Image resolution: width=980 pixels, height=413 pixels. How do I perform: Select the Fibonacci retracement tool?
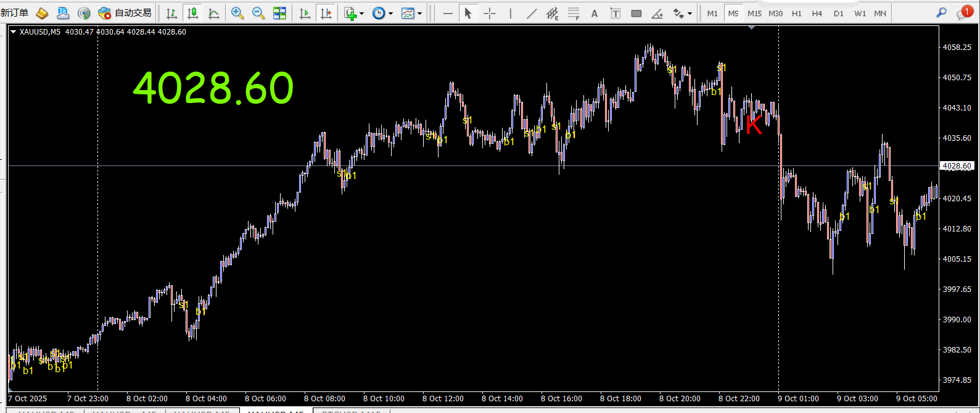tap(574, 13)
